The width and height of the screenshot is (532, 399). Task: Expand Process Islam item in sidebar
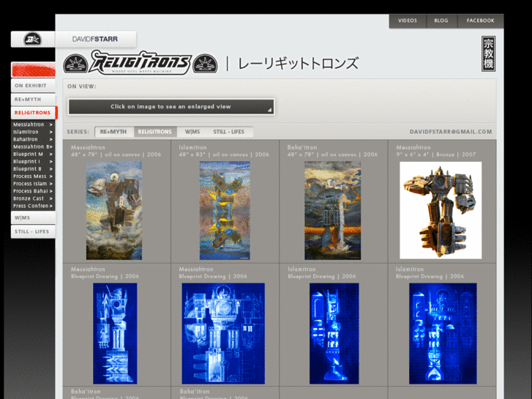coord(51,184)
